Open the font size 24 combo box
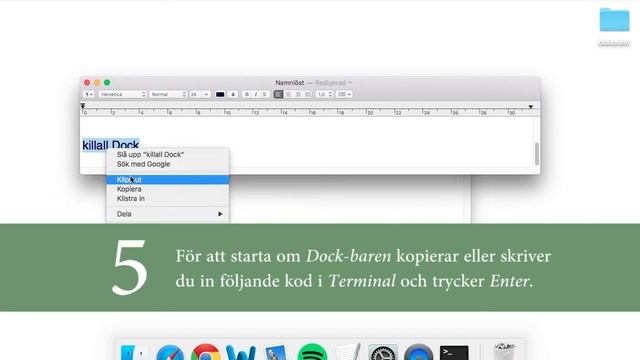Image resolution: width=640 pixels, height=360 pixels. (200, 94)
